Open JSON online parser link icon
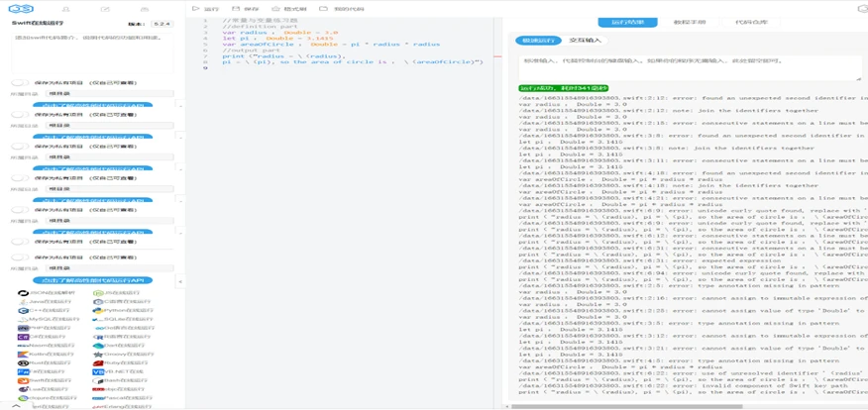The image size is (868, 410). [x=23, y=293]
